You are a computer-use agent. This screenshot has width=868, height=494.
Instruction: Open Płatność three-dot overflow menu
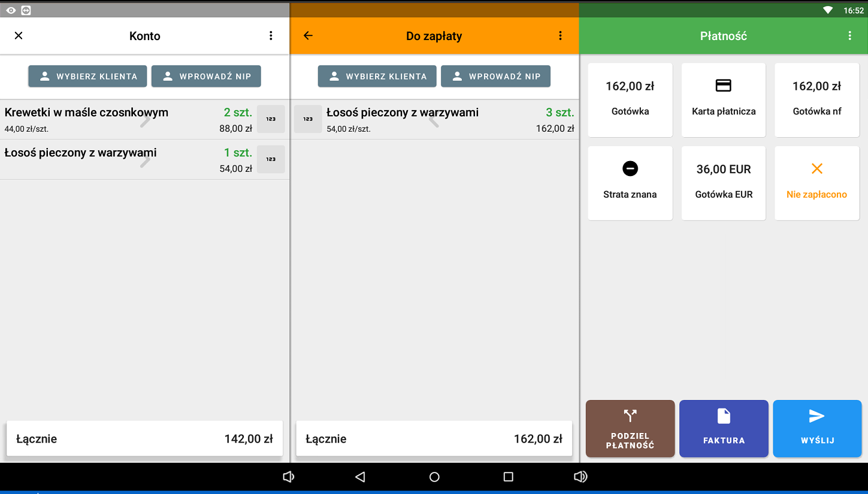click(x=849, y=36)
